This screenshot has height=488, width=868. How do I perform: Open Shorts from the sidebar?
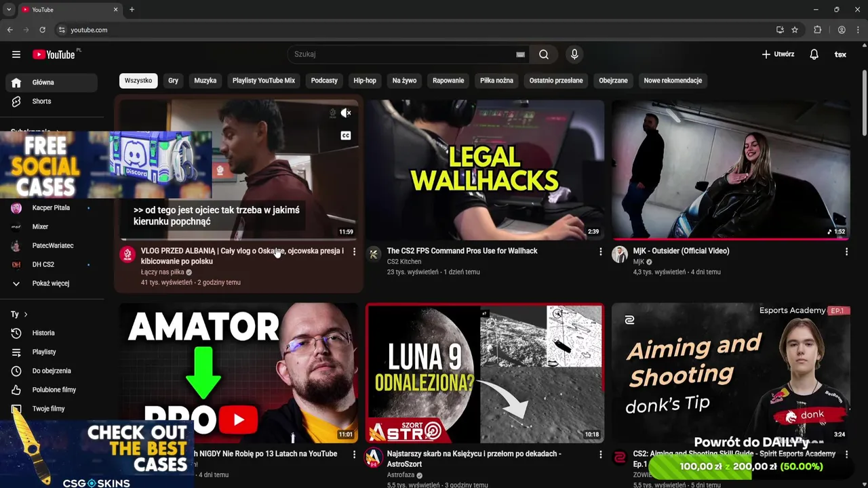52,101
